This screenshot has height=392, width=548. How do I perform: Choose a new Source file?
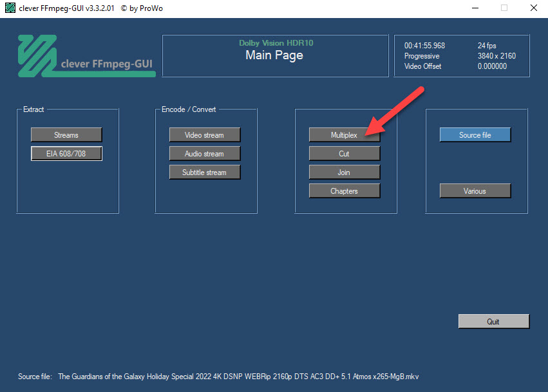pos(475,135)
